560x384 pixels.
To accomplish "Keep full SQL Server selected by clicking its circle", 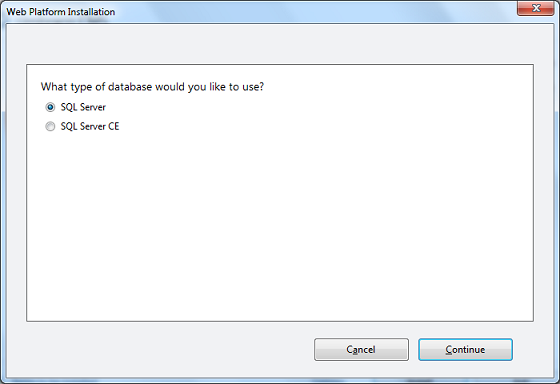I will (x=50, y=107).
